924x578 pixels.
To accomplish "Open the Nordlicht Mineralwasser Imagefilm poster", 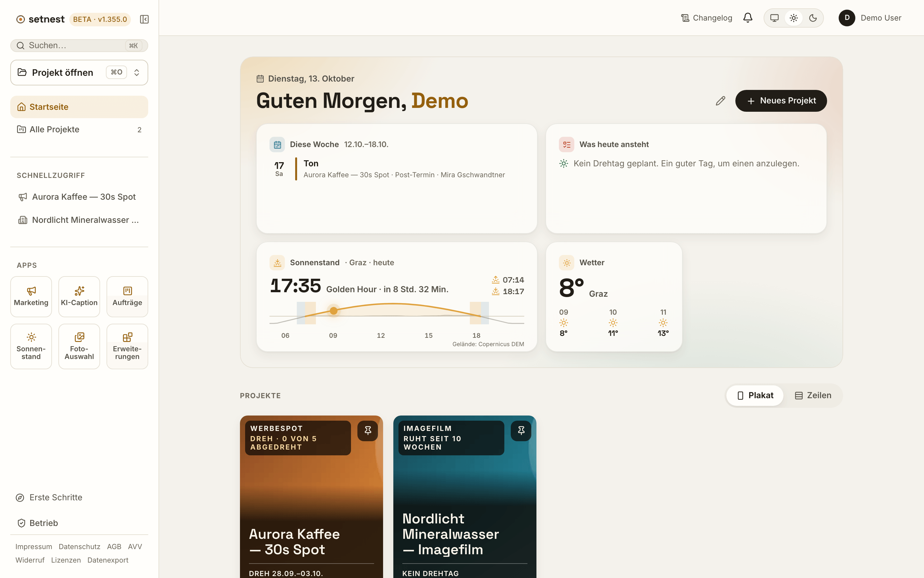I will 465,496.
